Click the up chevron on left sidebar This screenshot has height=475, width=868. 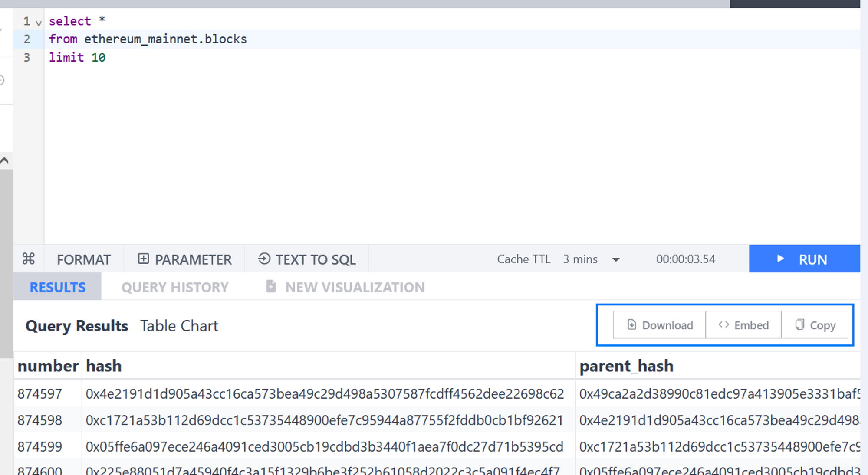(5, 161)
